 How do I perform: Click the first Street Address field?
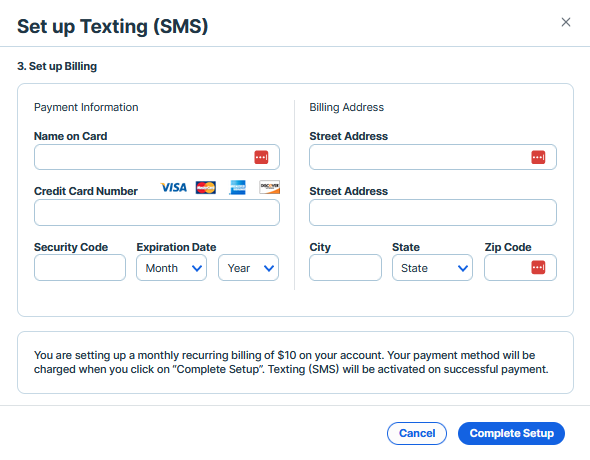[x=433, y=157]
